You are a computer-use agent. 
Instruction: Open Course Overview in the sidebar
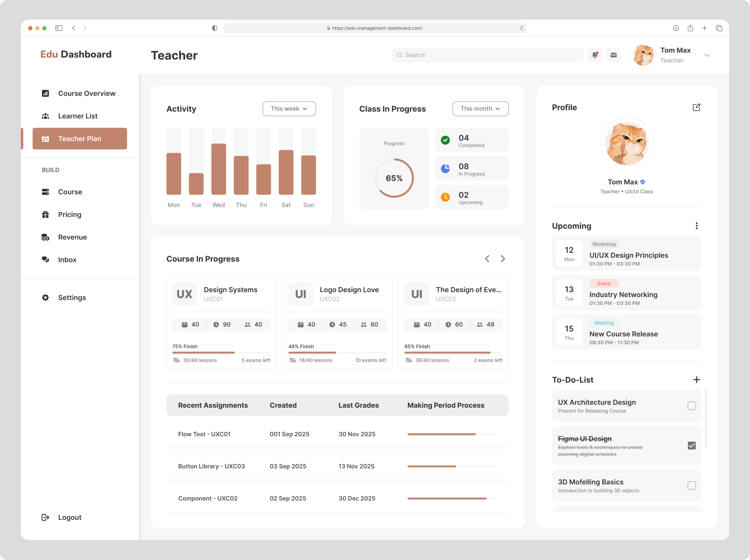(86, 93)
